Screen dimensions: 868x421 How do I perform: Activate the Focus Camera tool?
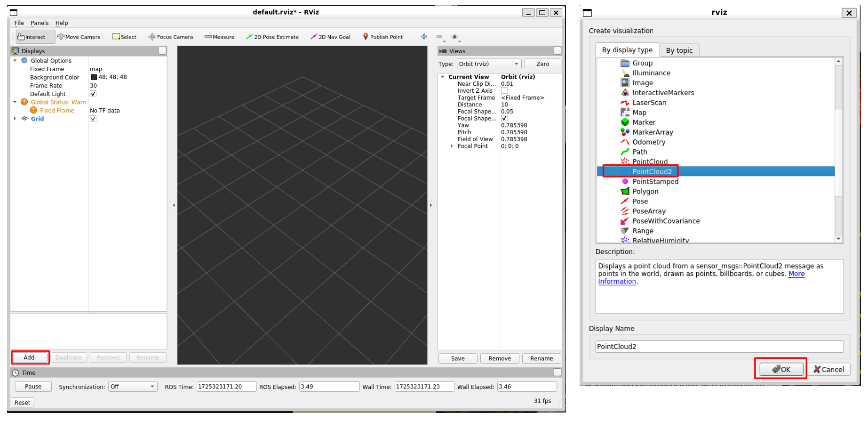pyautogui.click(x=170, y=37)
